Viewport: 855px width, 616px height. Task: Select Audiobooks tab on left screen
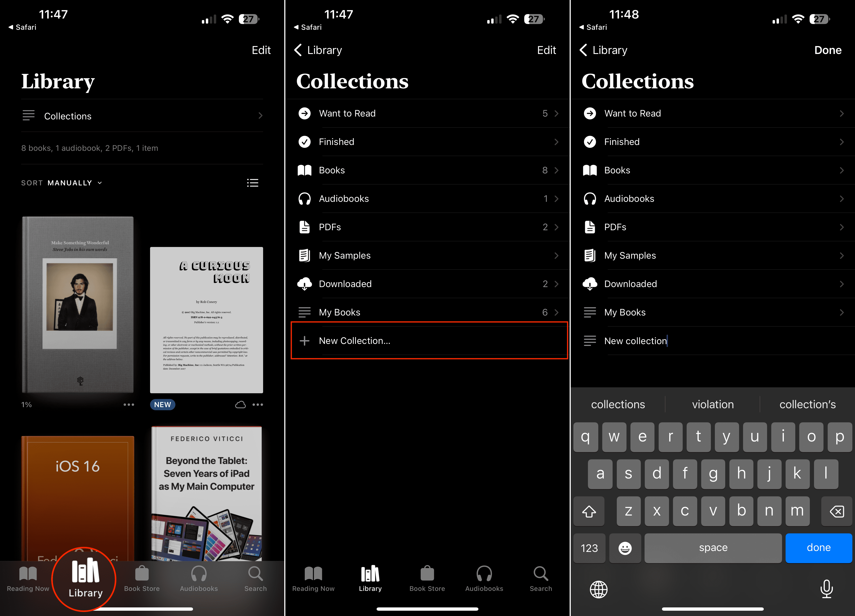point(199,579)
